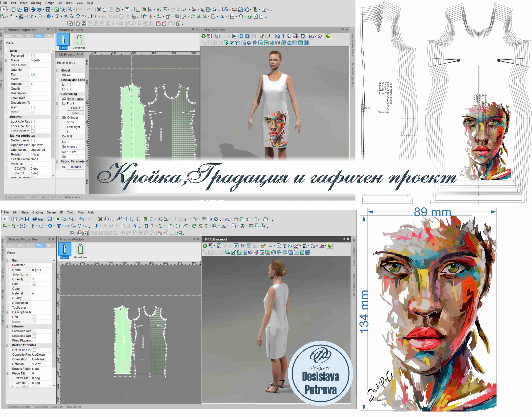Screen dimensions: 532x417
Task: Click scissors Cut icon in upper toolbar
Action: coord(99,10)
